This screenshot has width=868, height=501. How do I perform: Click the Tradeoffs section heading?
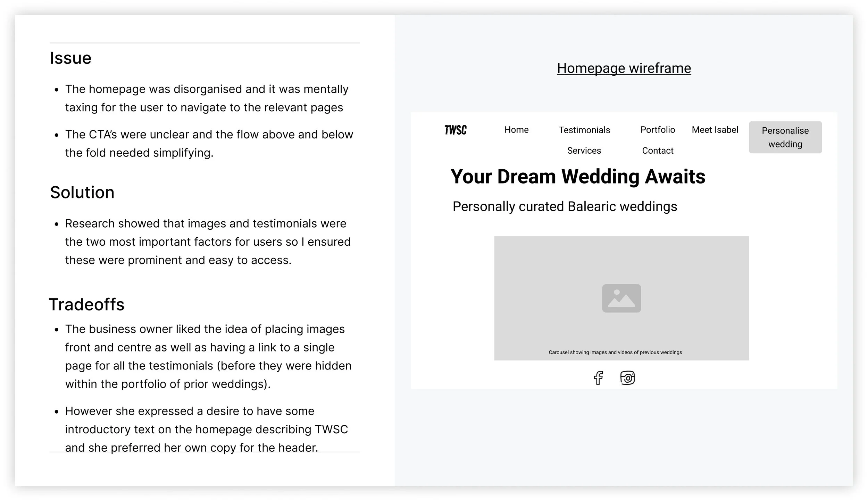86,304
